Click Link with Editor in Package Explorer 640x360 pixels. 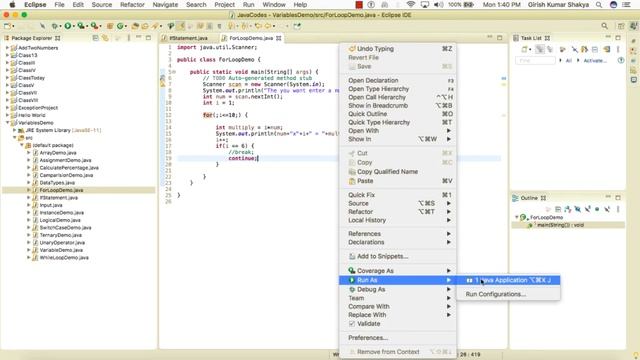tap(105, 38)
